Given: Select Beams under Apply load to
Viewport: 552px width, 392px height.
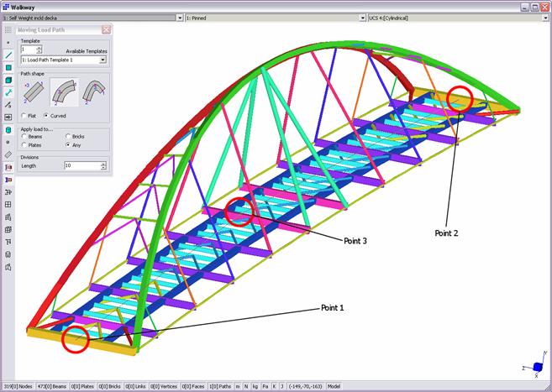Looking at the screenshot, I should coord(25,136).
